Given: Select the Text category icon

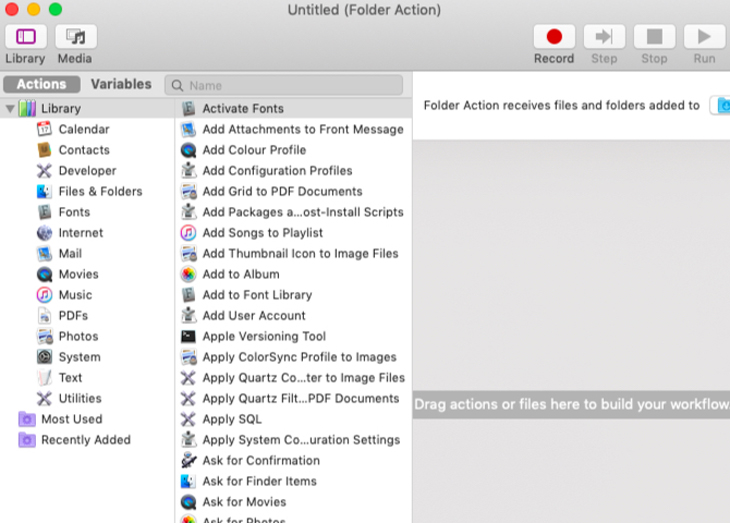Looking at the screenshot, I should [44, 378].
